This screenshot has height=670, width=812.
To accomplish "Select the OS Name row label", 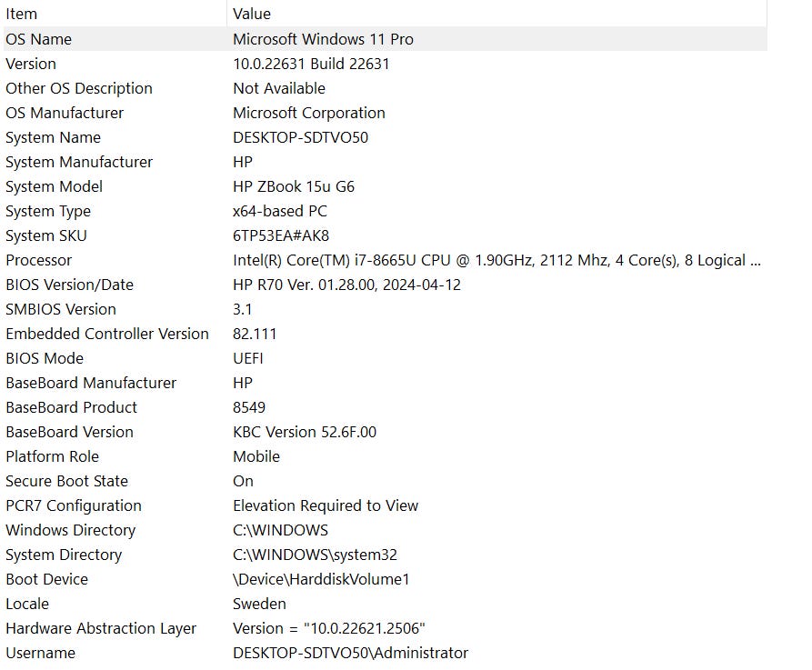I will click(39, 39).
